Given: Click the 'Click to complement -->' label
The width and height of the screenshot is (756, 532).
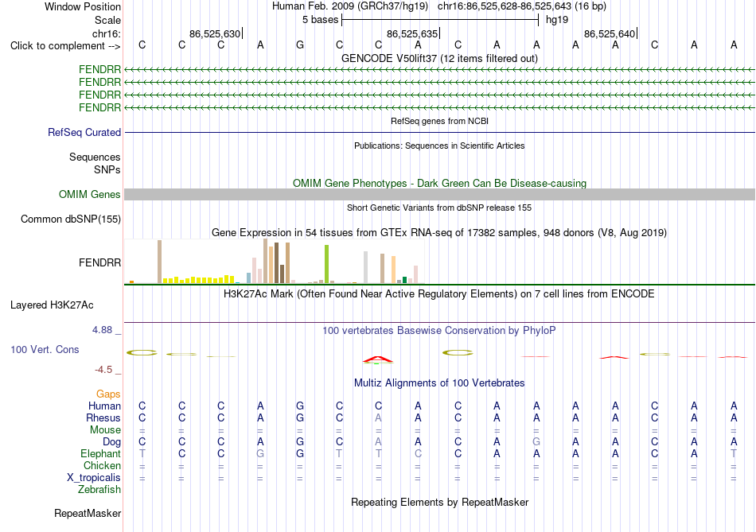Looking at the screenshot, I should click(65, 46).
